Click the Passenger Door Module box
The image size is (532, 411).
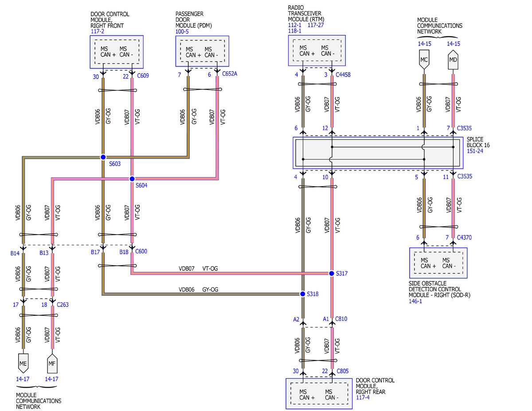(203, 51)
